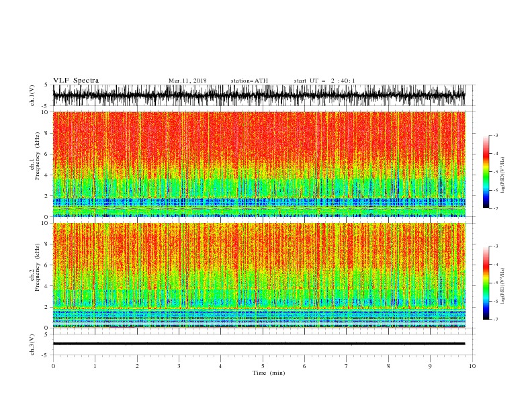
Task: Click the "-5" volt tick on ch.3(V) axis
Action: pos(46,355)
